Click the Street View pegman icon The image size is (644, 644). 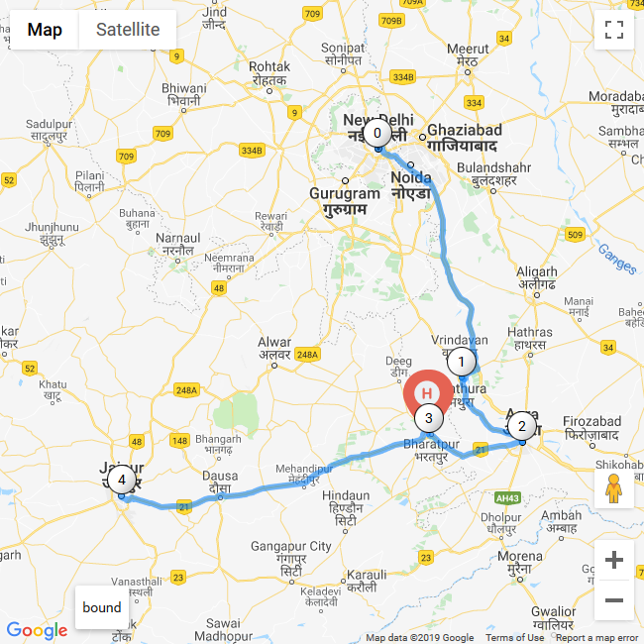613,488
